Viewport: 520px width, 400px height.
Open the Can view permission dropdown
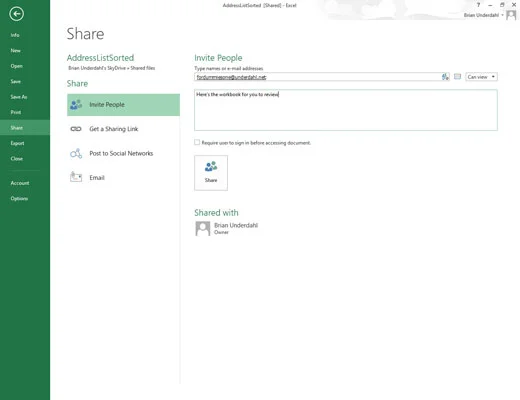(x=481, y=77)
